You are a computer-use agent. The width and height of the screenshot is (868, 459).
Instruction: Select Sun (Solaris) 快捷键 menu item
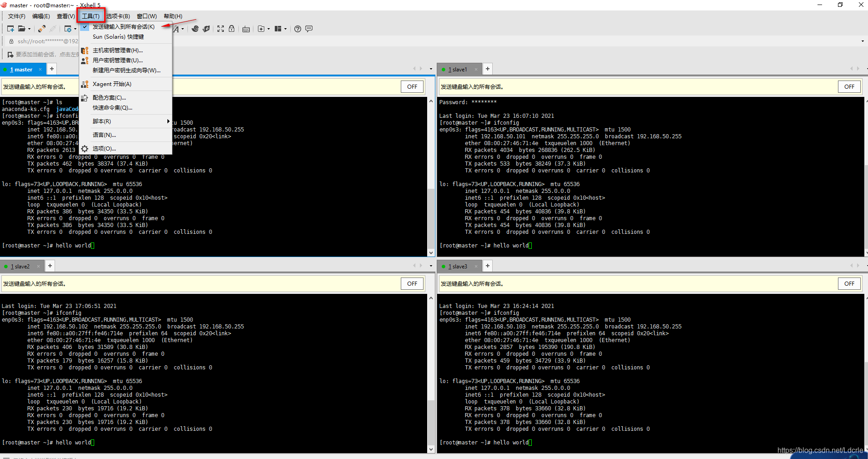(x=126, y=37)
